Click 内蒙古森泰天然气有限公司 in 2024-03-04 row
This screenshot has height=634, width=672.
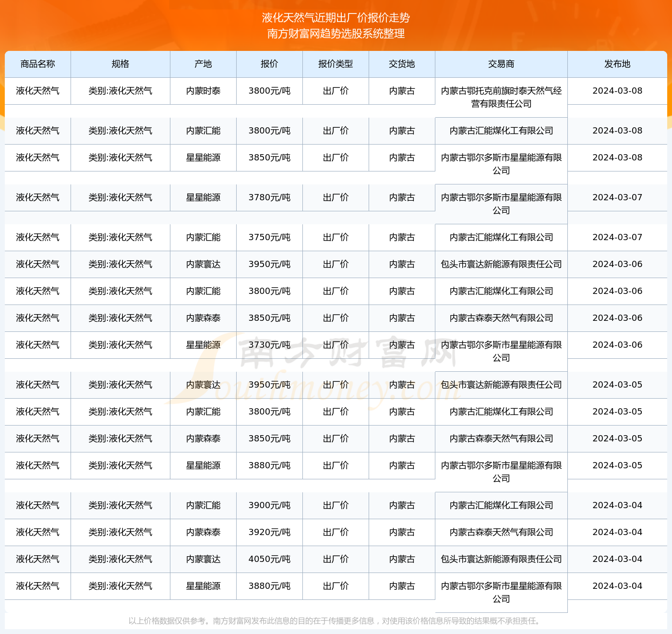coord(502,532)
